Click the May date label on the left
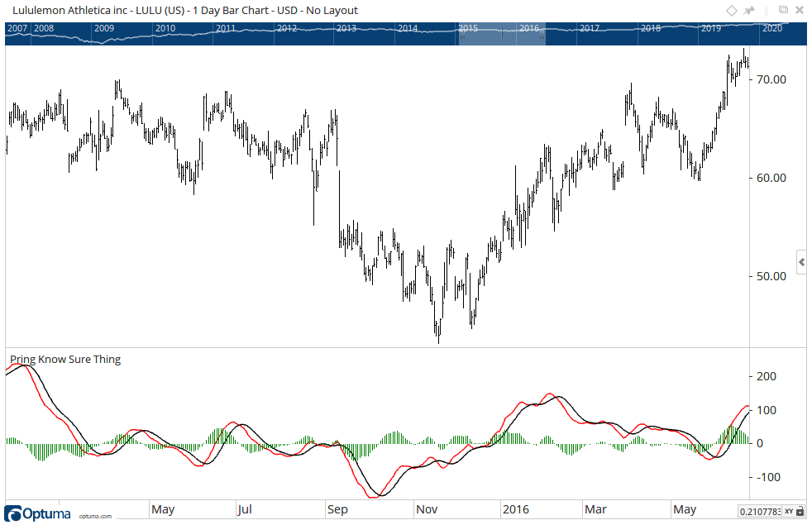 163,509
